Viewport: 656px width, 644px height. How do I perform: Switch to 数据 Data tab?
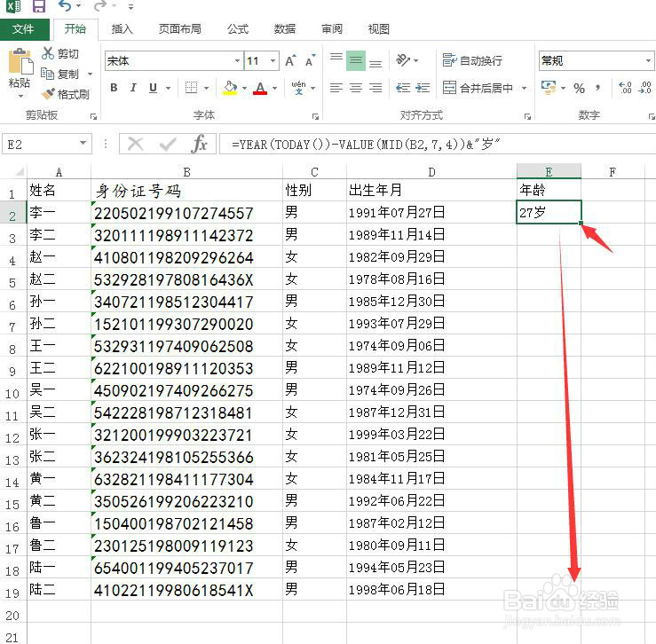tap(285, 29)
